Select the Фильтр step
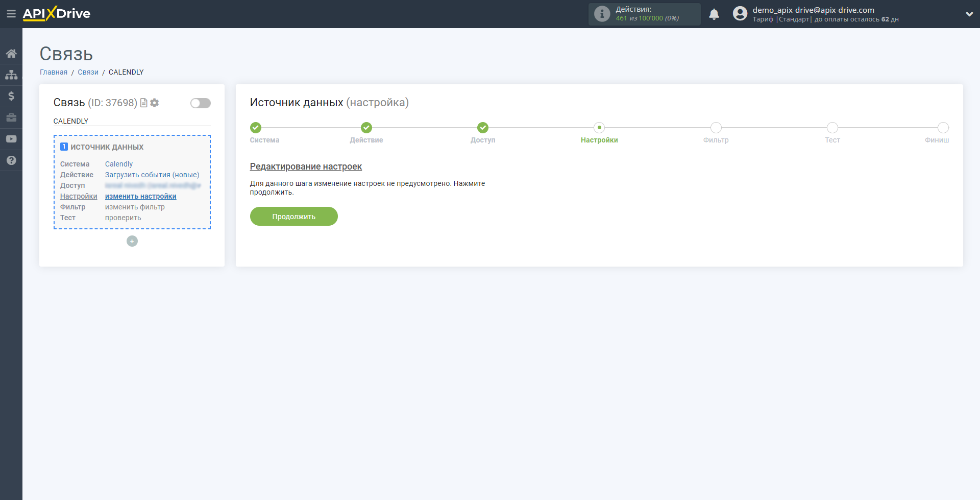The height and width of the screenshot is (500, 980). pos(716,128)
